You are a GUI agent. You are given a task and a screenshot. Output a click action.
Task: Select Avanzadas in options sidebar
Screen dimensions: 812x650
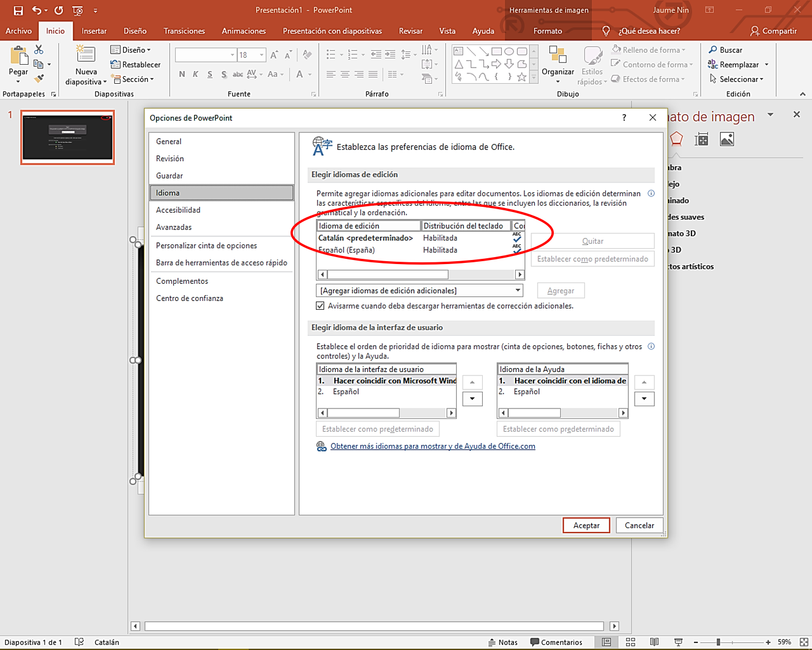[x=221, y=227]
